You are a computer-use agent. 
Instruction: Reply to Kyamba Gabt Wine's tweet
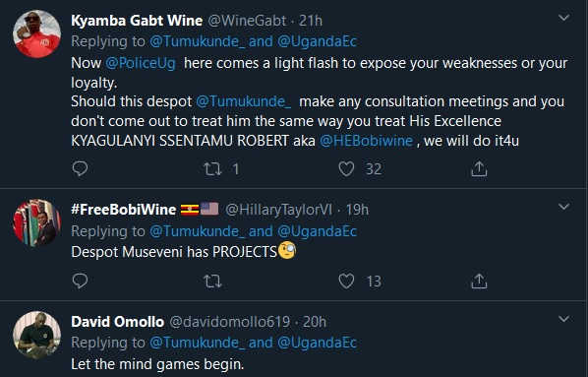click(x=80, y=168)
